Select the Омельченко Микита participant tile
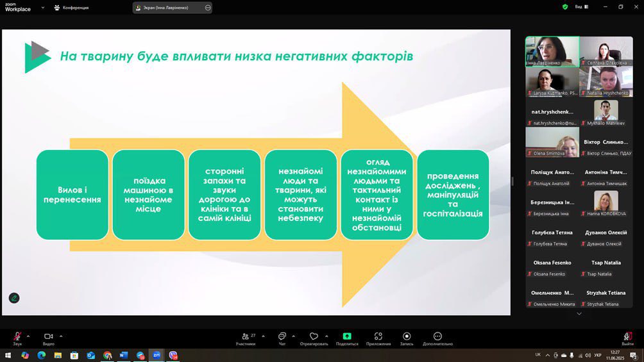The width and height of the screenshot is (644, 362). click(x=552, y=293)
